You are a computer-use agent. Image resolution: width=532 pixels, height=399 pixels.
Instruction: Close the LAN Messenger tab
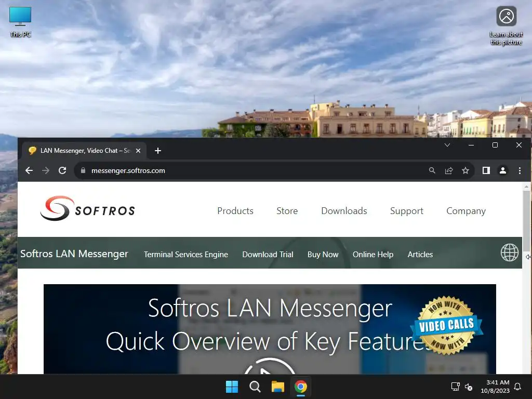click(x=138, y=151)
